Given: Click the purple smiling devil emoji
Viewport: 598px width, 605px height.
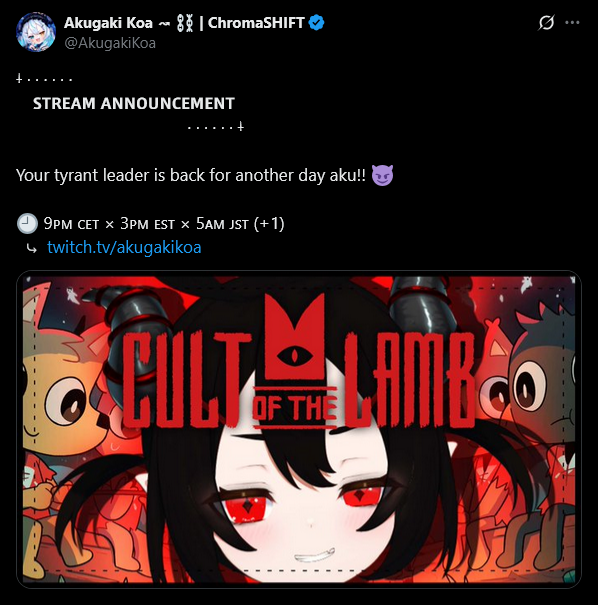Looking at the screenshot, I should (x=382, y=176).
